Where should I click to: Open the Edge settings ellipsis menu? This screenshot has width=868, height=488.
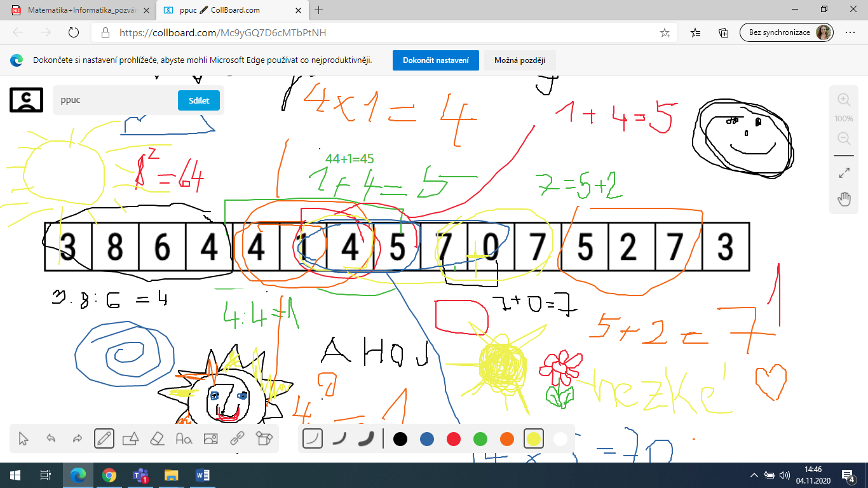[x=850, y=32]
